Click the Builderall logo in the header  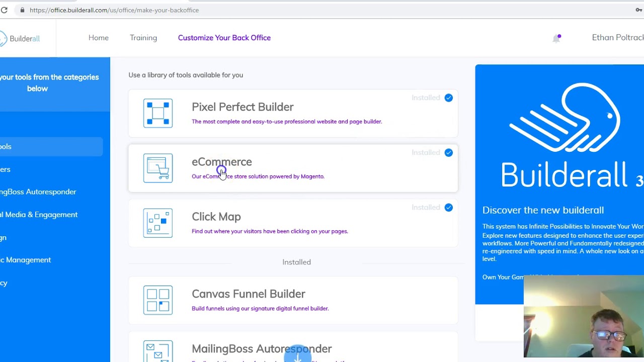(20, 39)
